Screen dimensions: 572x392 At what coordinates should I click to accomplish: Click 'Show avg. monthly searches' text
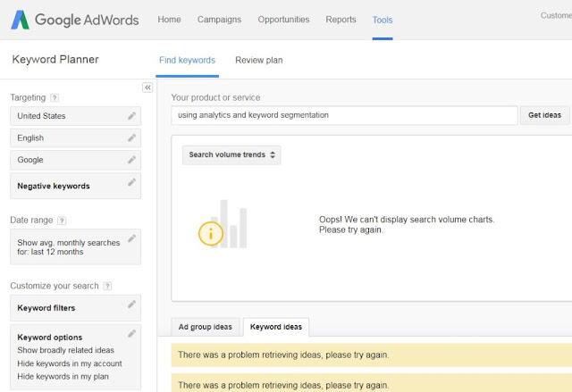tap(69, 243)
